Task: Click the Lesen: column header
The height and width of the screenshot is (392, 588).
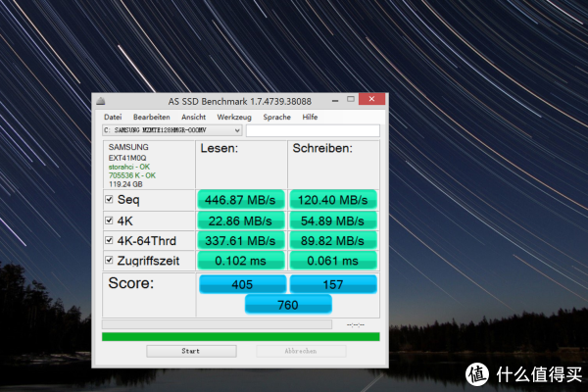Action: point(219,148)
